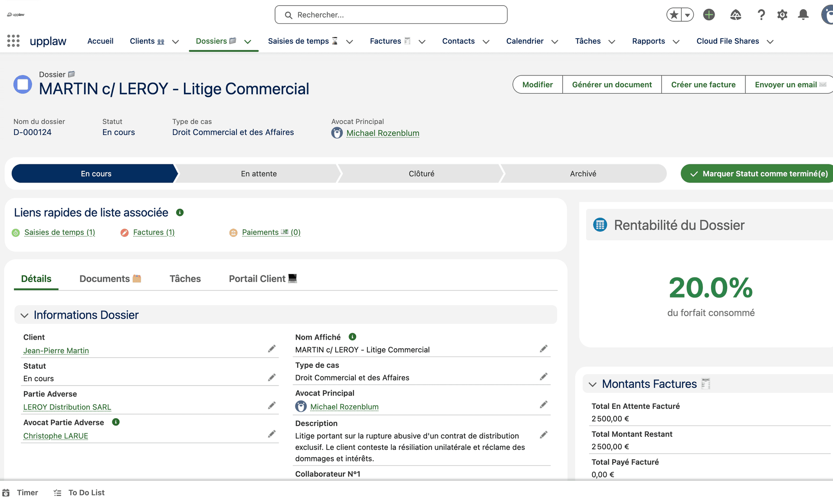Open the favorites list dropdown arrow
The image size is (833, 504).
(687, 14)
